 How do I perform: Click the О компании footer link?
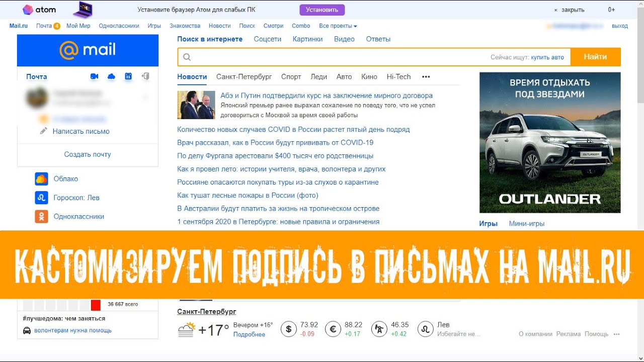[x=535, y=334]
